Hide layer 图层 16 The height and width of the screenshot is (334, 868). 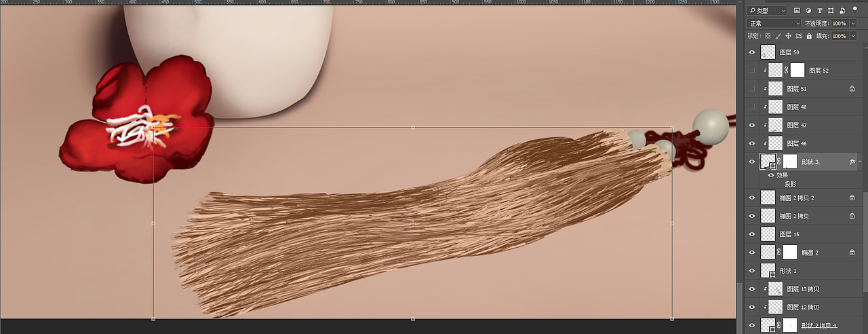[x=751, y=234]
